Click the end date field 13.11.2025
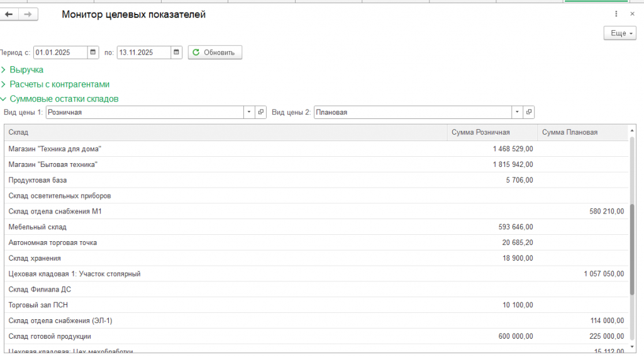Image resolution: width=644 pixels, height=357 pixels. (x=144, y=52)
